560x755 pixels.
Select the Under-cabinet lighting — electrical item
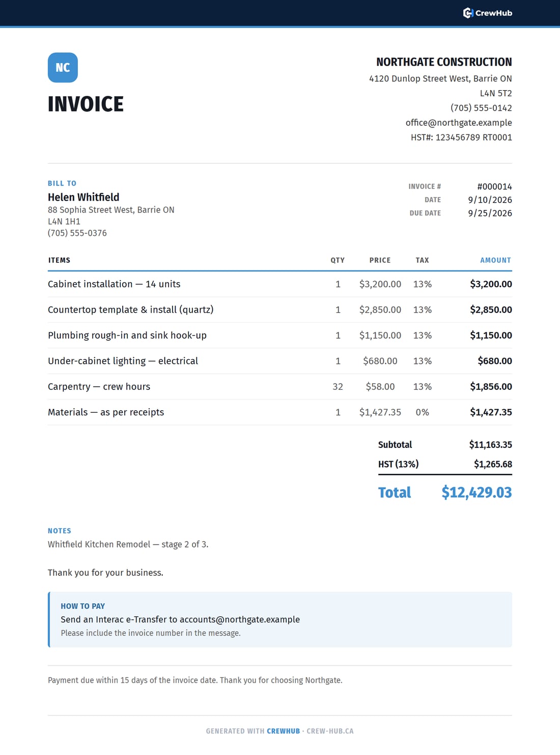coord(123,361)
